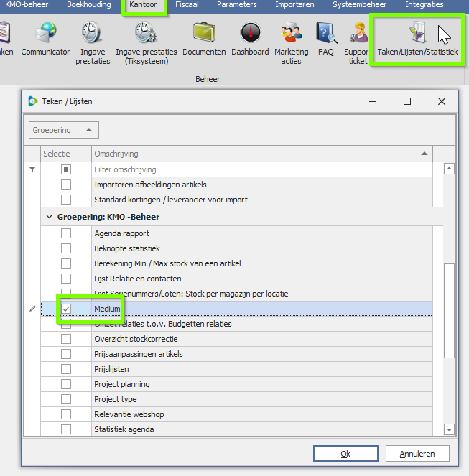Click the list scrollbar down arrow
Viewport: 469px width, 476px height.
[x=449, y=429]
